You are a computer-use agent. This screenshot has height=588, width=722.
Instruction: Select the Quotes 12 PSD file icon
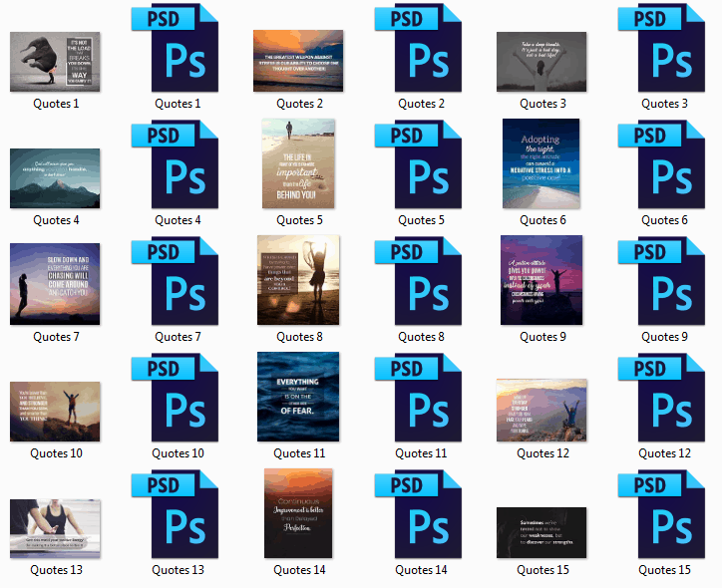pos(662,398)
